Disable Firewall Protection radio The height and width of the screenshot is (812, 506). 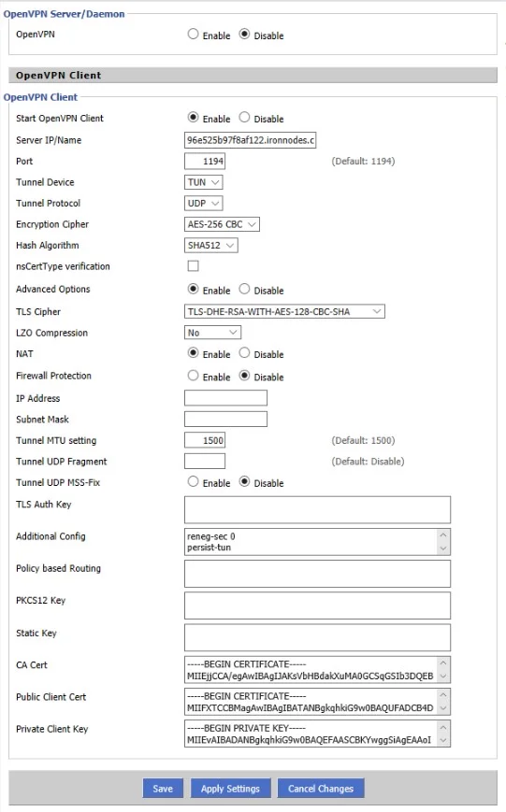click(244, 376)
